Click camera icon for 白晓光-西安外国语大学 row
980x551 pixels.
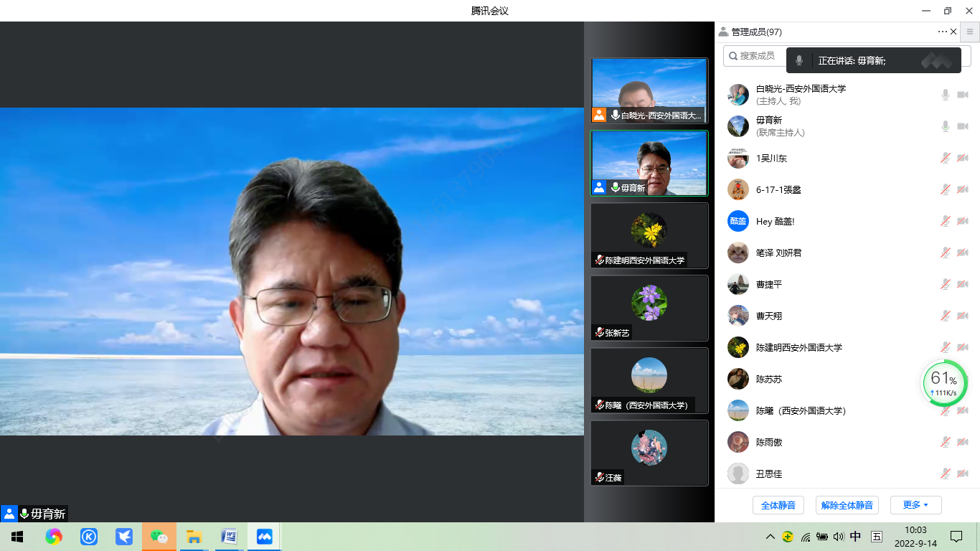click(x=963, y=95)
